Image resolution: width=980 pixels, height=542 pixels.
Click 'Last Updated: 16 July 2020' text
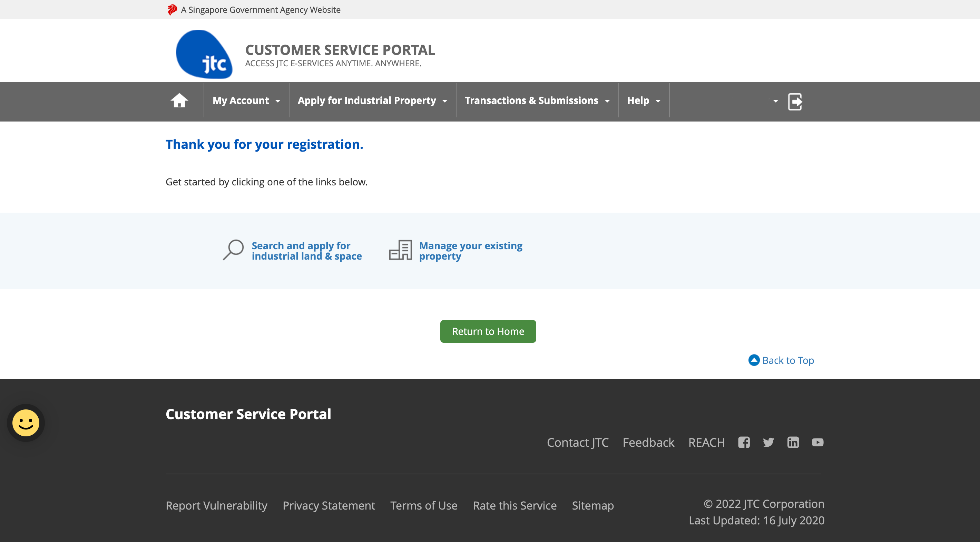(756, 520)
